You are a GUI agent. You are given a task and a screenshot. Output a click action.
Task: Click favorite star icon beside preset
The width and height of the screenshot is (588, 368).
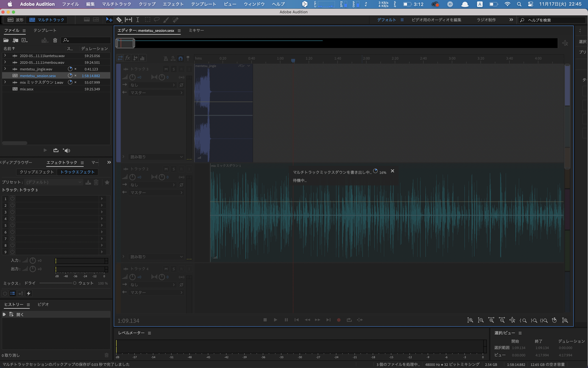107,182
